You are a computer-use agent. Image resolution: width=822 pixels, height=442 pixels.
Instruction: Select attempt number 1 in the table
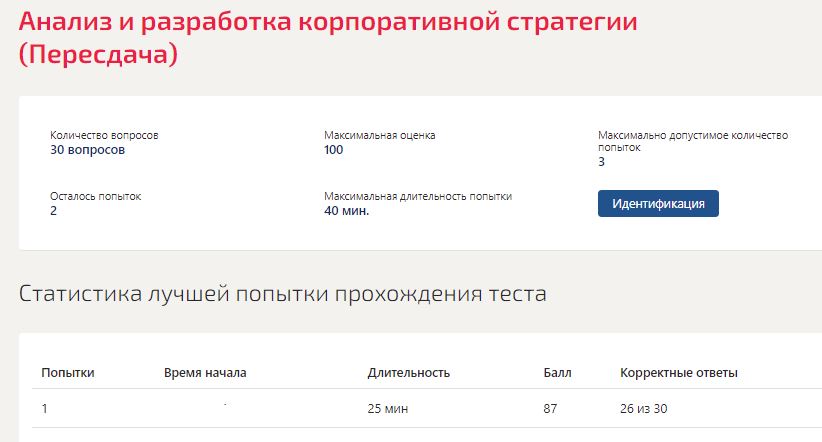tap(45, 409)
